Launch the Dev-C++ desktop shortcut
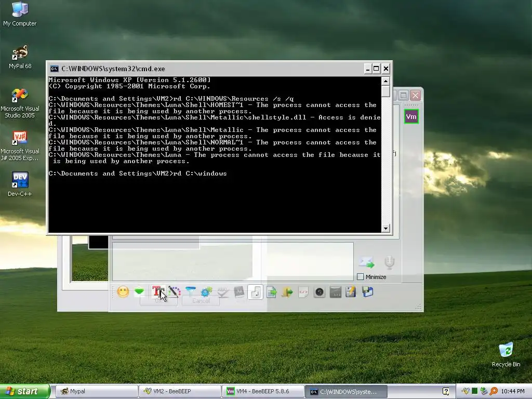The width and height of the screenshot is (532, 399). (x=20, y=184)
